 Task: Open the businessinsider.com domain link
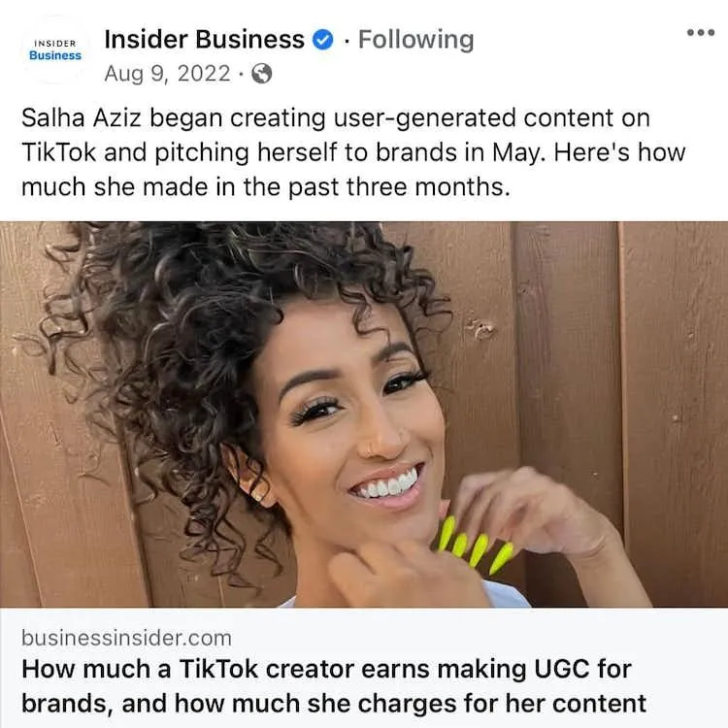[x=126, y=638]
